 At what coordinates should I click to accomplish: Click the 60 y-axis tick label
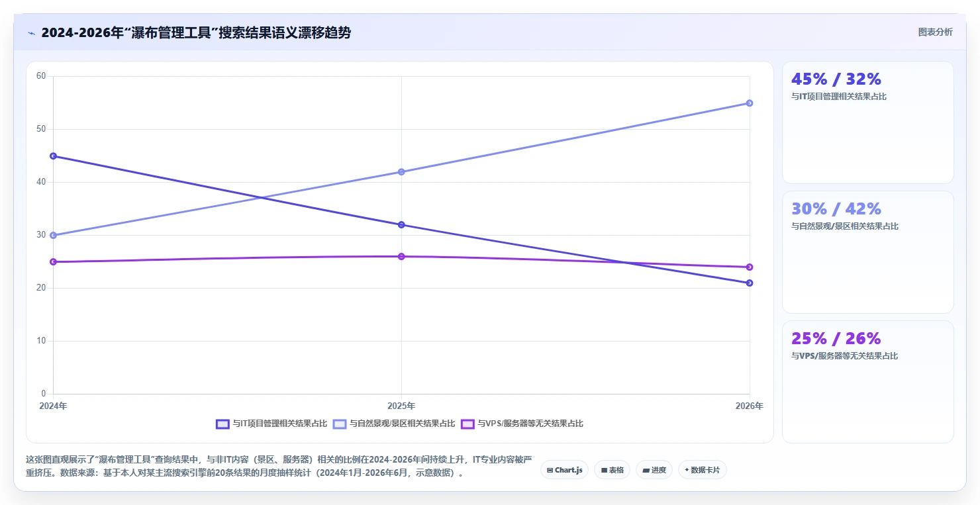pos(41,76)
